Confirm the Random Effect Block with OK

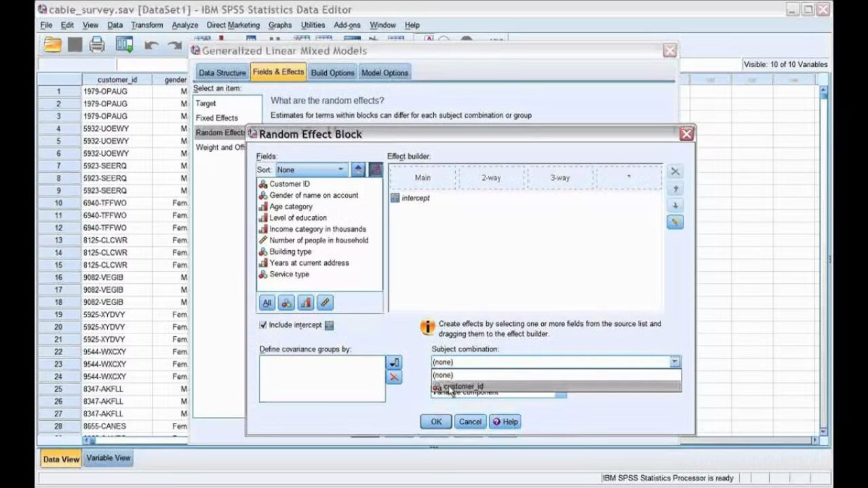436,422
